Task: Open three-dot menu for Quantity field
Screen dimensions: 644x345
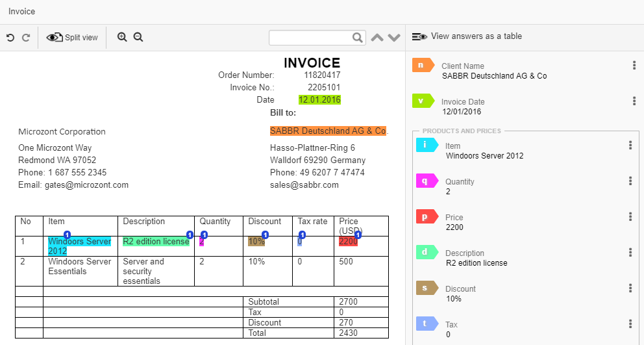Action: pyautogui.click(x=630, y=181)
